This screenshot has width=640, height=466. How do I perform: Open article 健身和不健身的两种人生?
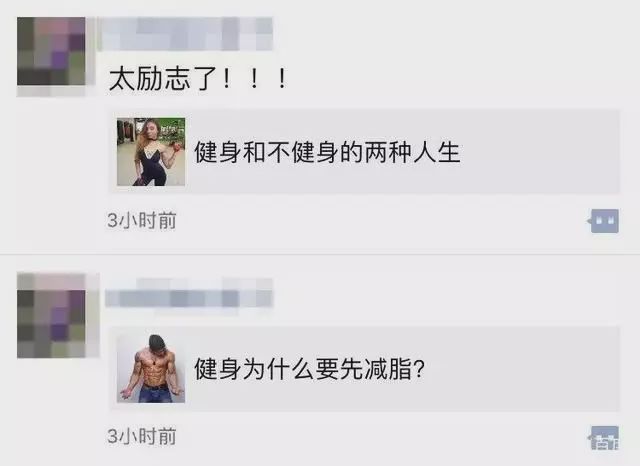click(x=327, y=152)
